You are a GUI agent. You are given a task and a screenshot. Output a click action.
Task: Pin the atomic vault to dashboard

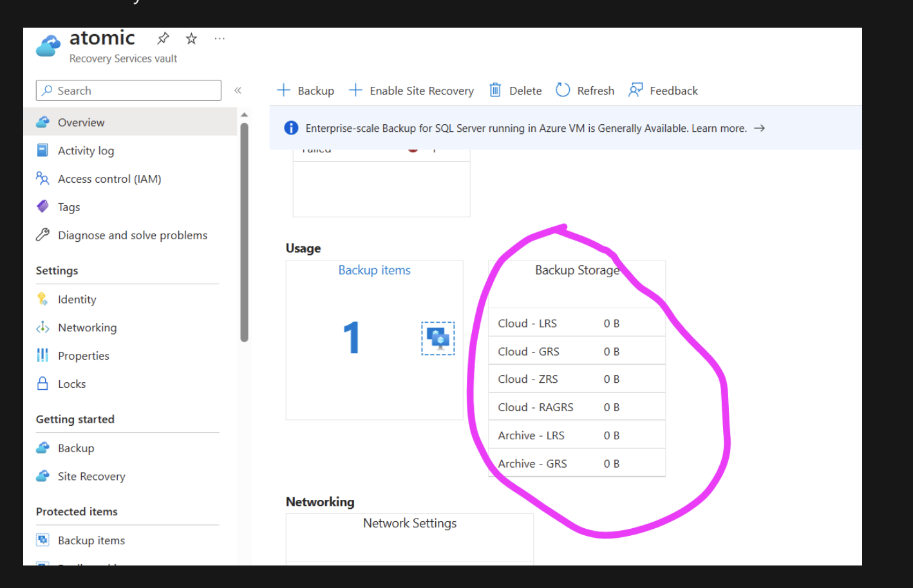coord(164,39)
